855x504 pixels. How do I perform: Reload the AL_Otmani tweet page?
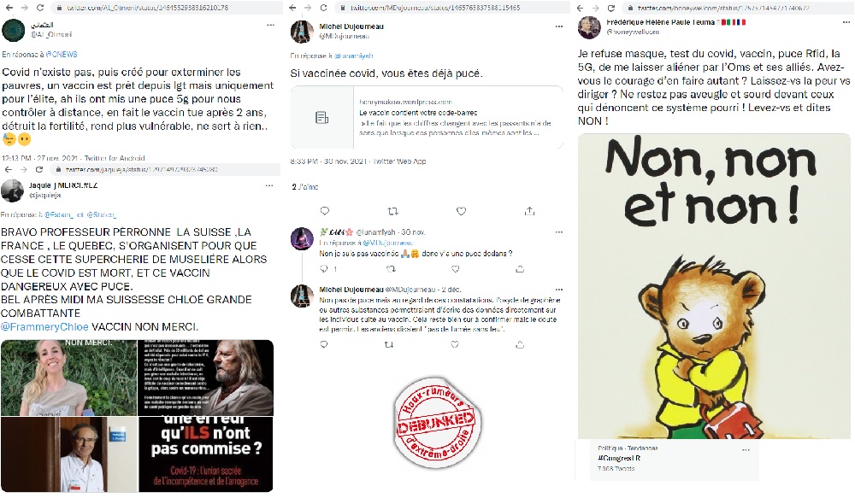tap(40, 8)
